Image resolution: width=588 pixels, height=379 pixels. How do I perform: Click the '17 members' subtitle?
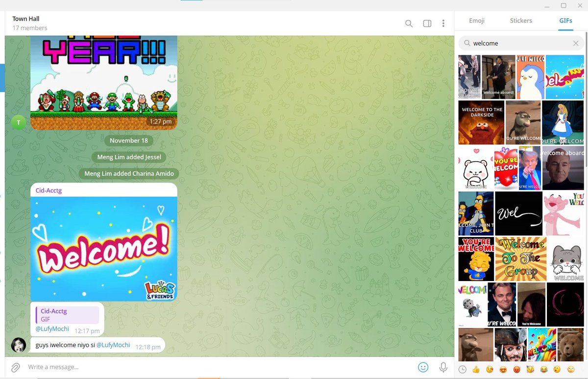pos(30,28)
